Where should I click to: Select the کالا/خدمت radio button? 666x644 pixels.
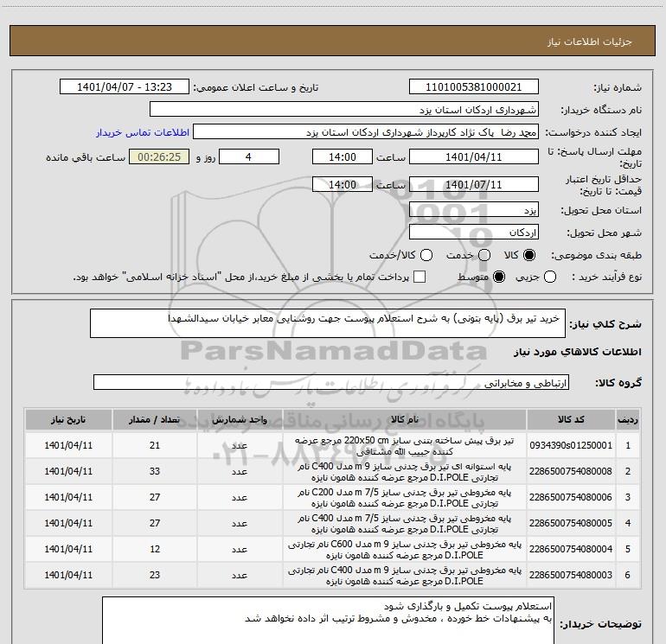click(426, 255)
